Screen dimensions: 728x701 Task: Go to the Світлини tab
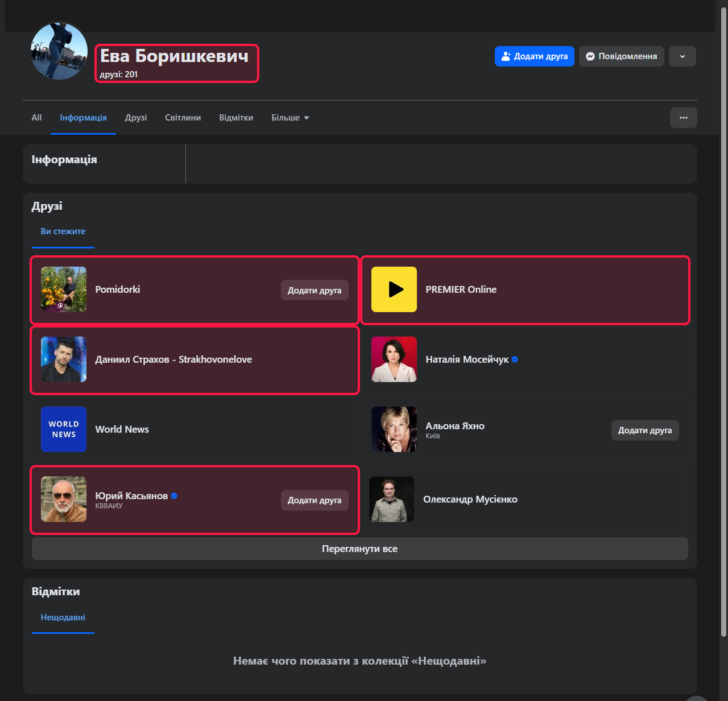[183, 118]
